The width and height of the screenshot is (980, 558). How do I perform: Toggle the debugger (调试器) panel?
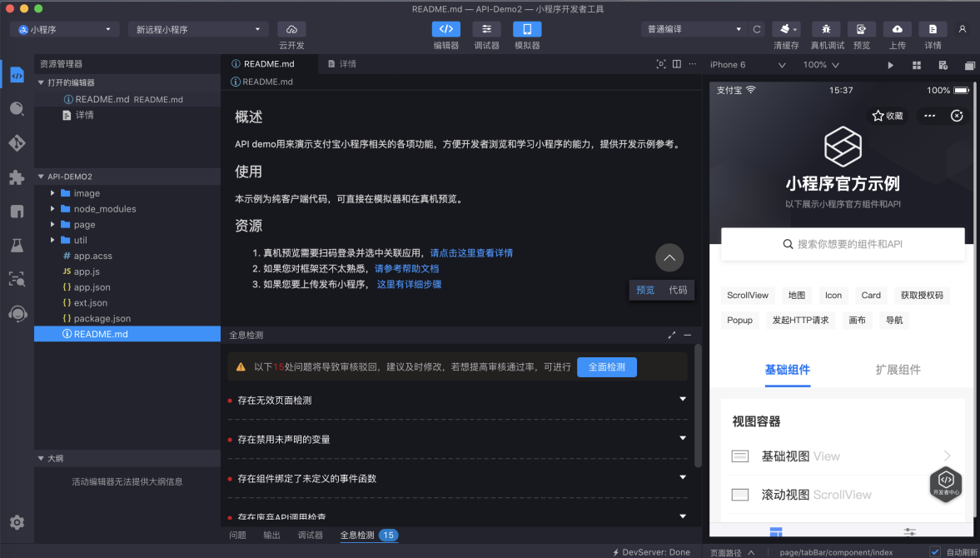pos(486,29)
